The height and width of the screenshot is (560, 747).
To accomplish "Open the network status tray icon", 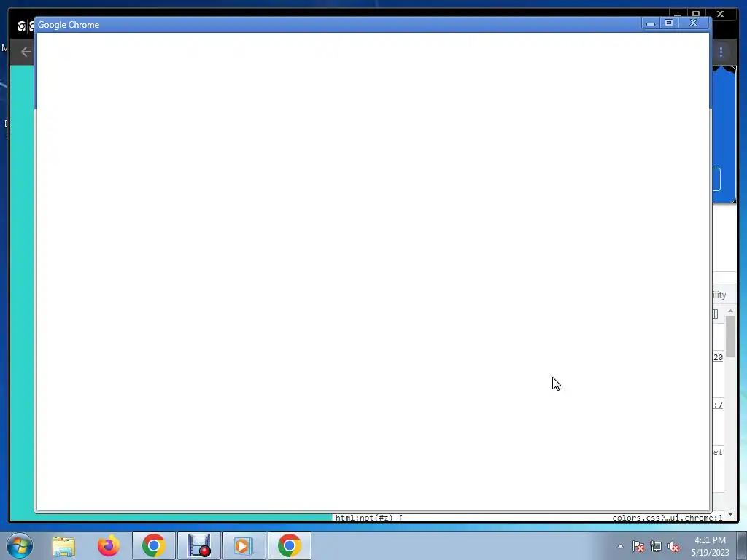I will 656,547.
